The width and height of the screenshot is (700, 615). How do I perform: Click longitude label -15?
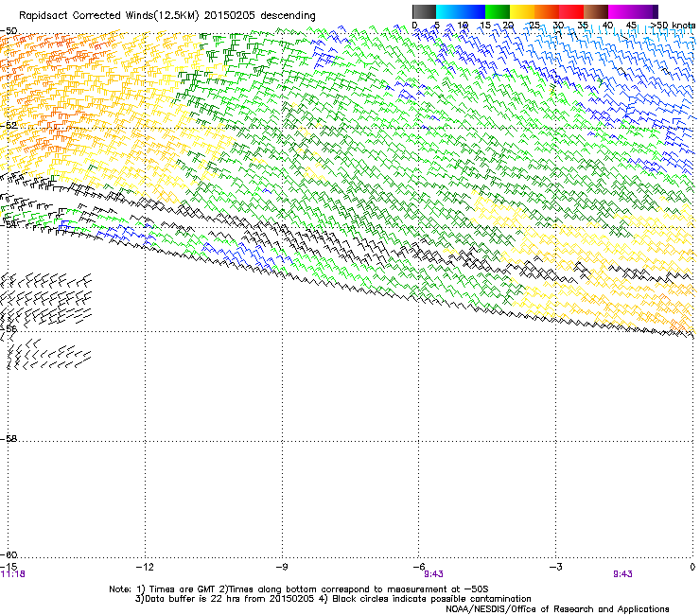point(8,567)
